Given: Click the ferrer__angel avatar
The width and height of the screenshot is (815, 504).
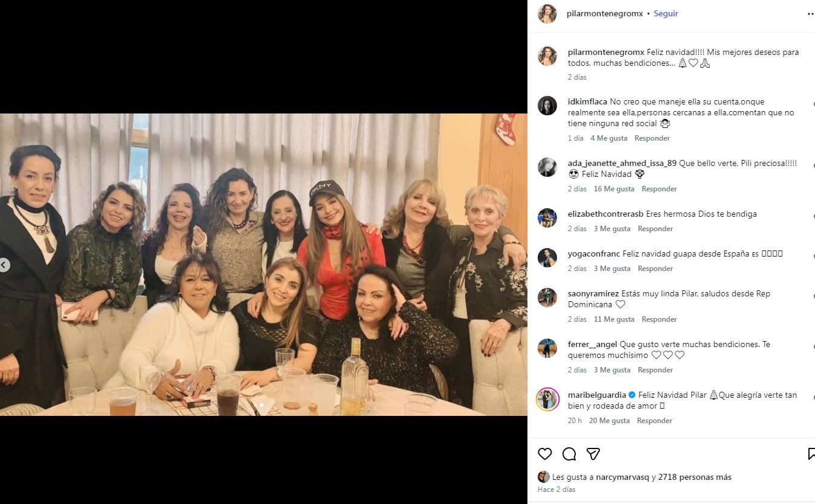Looking at the screenshot, I should coord(547,348).
